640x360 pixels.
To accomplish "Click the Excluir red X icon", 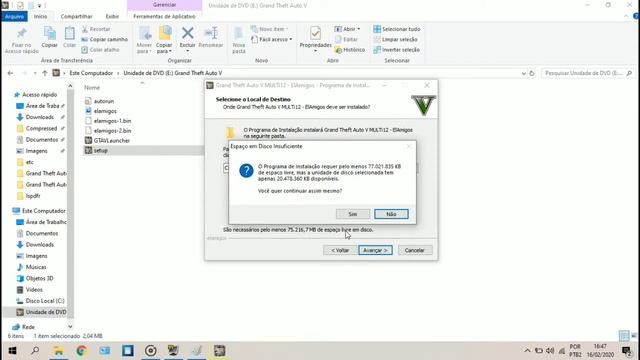I will [x=188, y=33].
